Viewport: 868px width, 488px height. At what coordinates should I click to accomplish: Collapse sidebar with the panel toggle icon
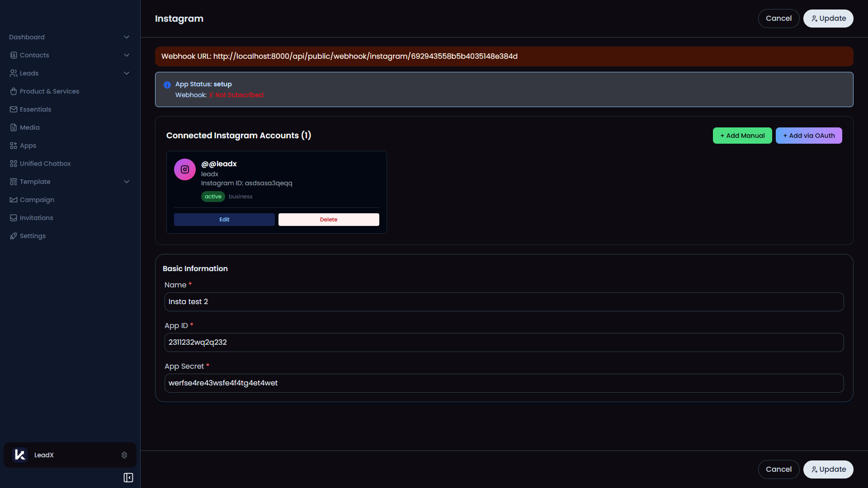point(128,478)
